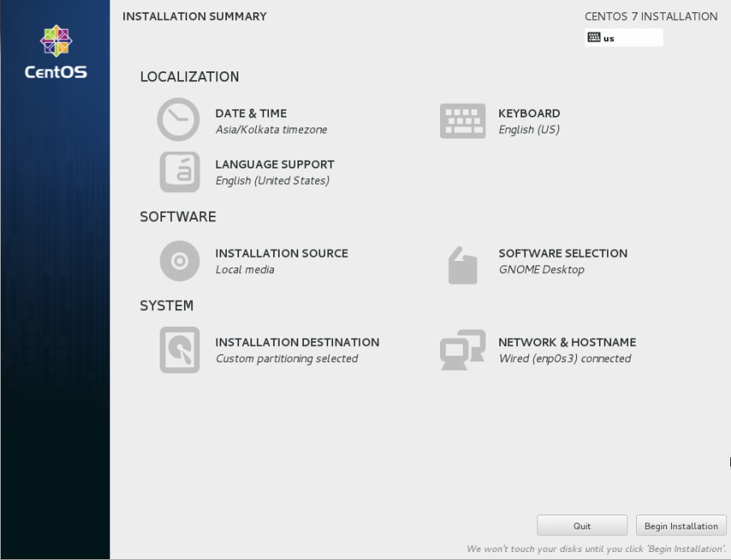Open Language Support icon
The height and width of the screenshot is (560, 731).
(179, 172)
